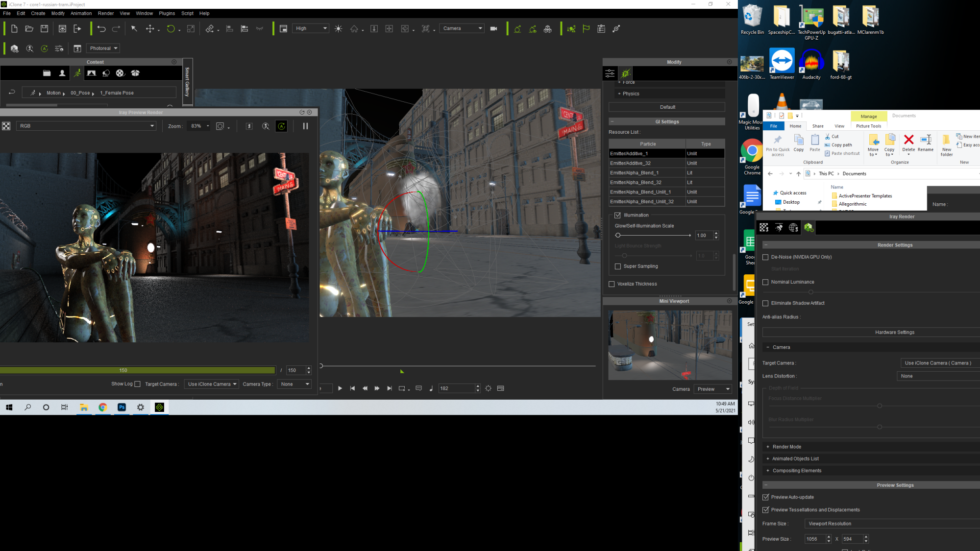Enable Eliminate Shadow Artifact checkbox

coord(765,303)
